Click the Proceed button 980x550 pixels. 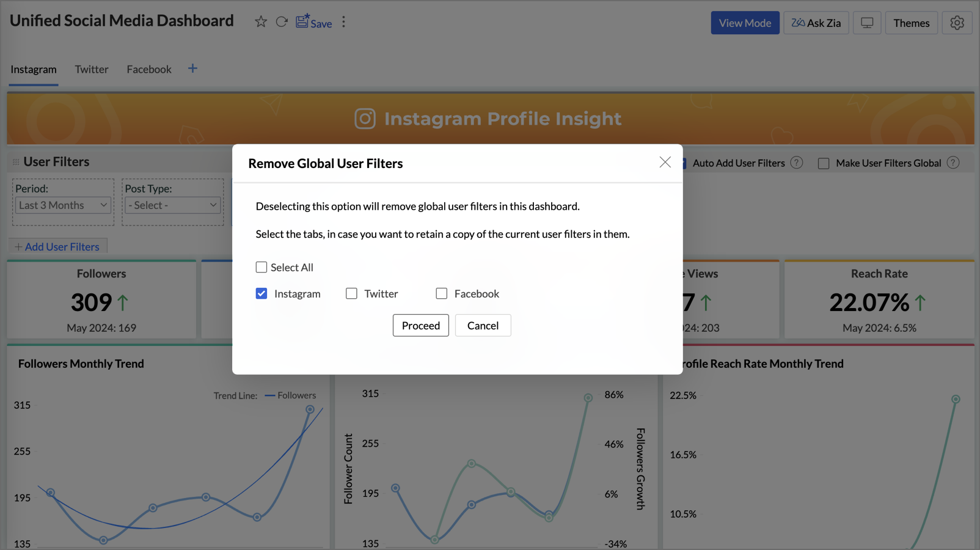(x=421, y=325)
